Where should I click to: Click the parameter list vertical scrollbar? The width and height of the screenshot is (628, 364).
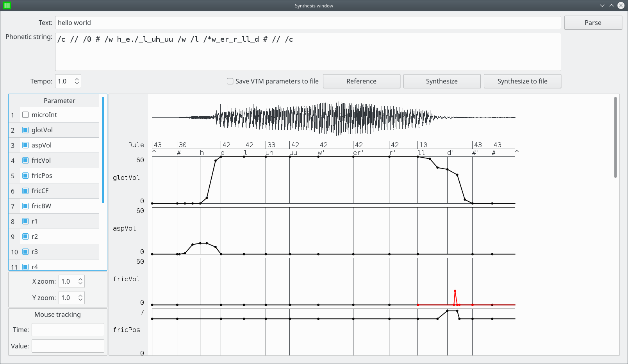pyautogui.click(x=103, y=150)
